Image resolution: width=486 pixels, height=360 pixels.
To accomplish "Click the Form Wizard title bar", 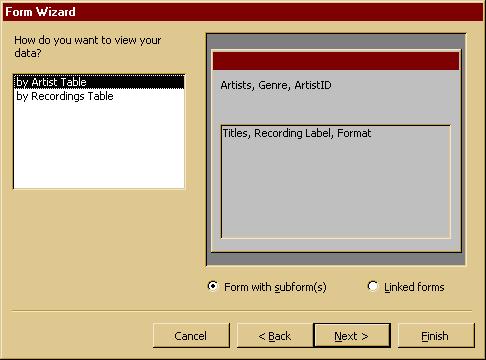I will tap(243, 12).
